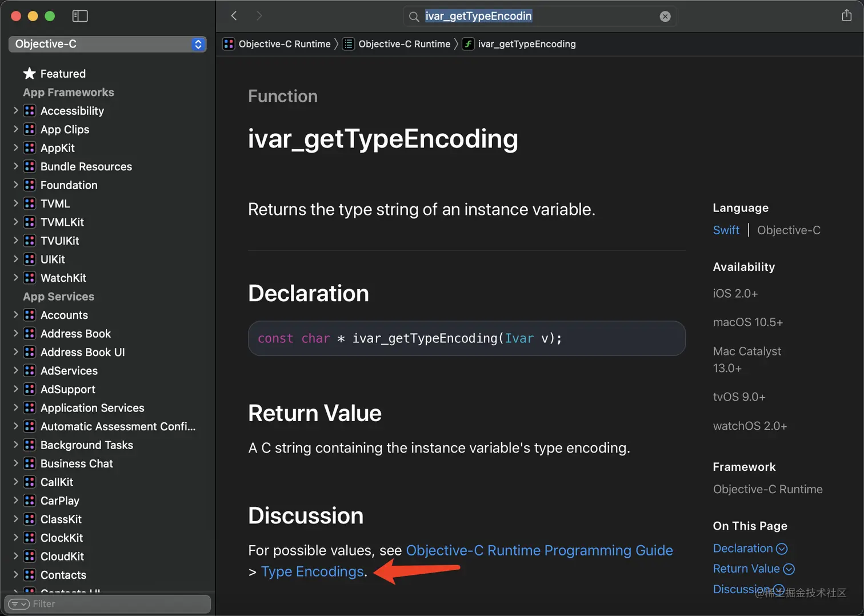The image size is (864, 616).
Task: Click the search magnifier icon
Action: click(414, 17)
